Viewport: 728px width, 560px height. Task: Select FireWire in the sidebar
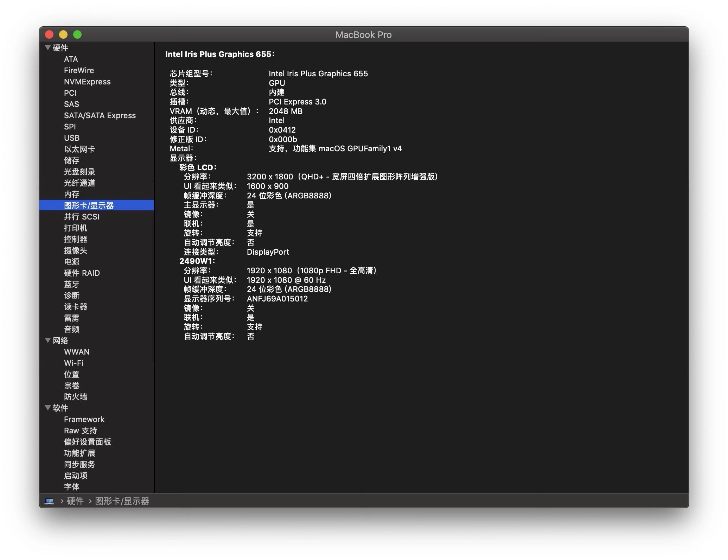(79, 70)
